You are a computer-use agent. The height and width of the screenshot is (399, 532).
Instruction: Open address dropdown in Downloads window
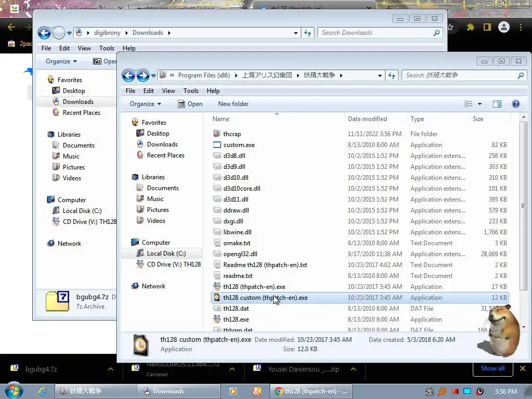[296, 33]
